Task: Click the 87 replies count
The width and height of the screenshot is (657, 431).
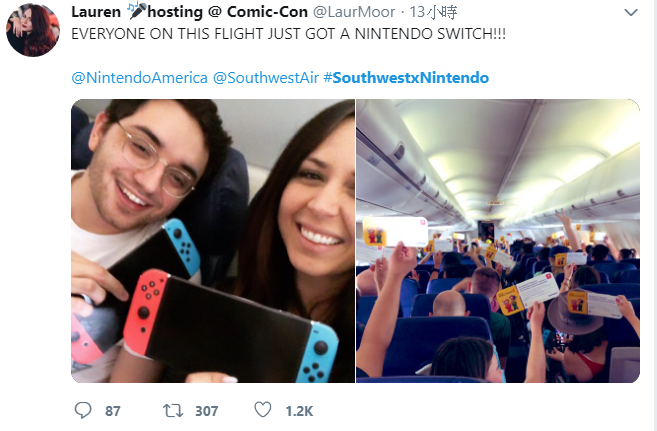Action: (113, 411)
